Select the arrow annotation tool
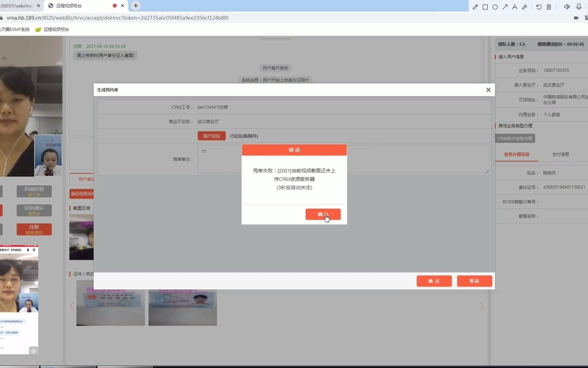588x368 pixels. (x=505, y=7)
